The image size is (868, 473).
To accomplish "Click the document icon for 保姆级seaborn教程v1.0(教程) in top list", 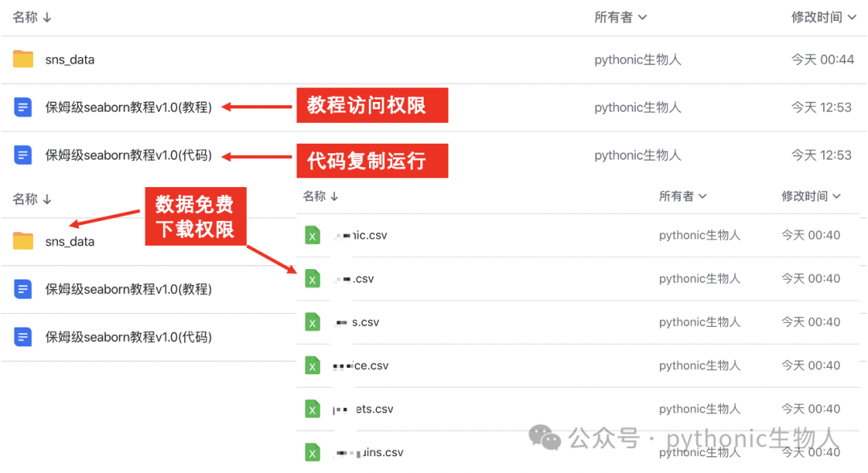I will pyautogui.click(x=23, y=107).
